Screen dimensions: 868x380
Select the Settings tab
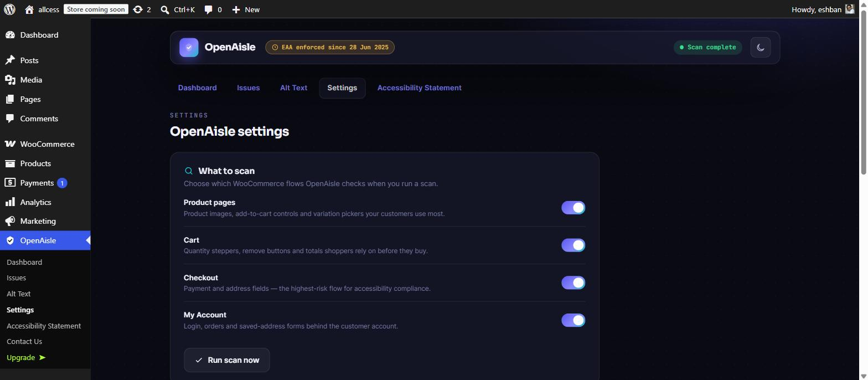click(342, 88)
